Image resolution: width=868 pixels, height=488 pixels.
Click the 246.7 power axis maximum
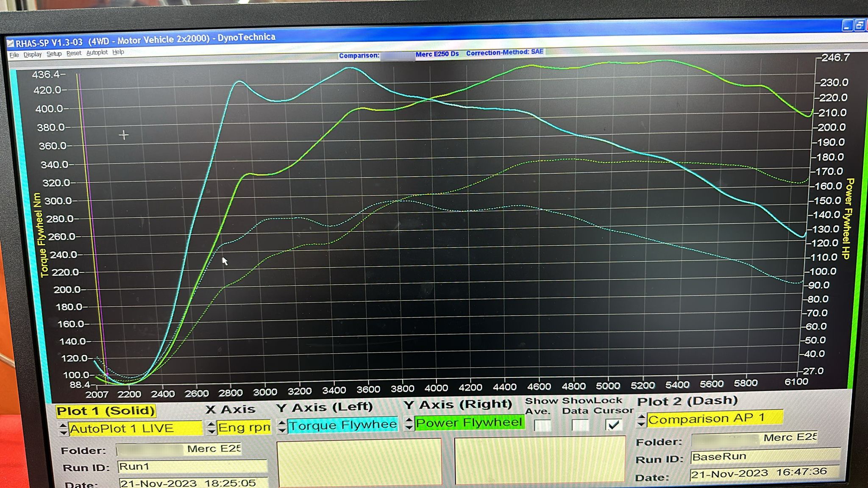pyautogui.click(x=836, y=58)
